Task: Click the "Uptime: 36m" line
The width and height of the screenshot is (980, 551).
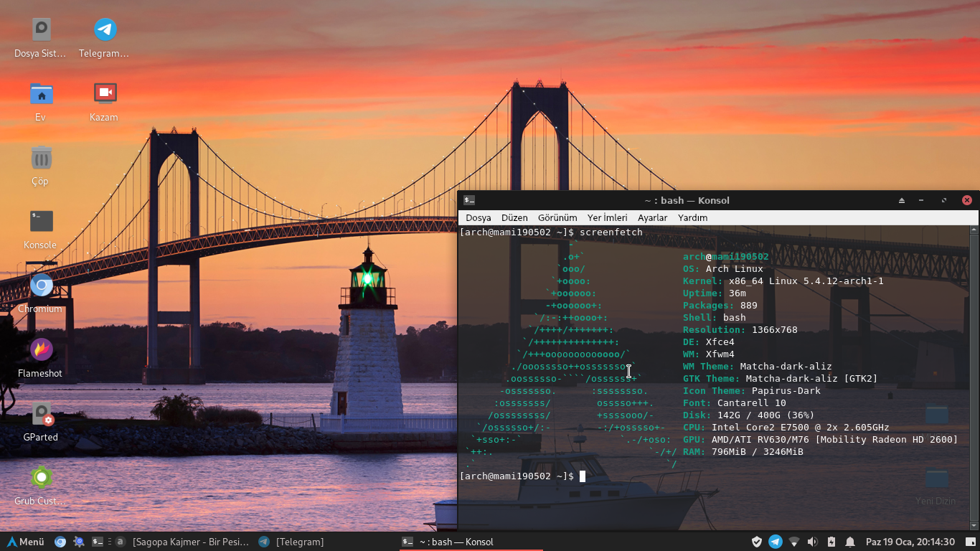Action: pyautogui.click(x=715, y=293)
